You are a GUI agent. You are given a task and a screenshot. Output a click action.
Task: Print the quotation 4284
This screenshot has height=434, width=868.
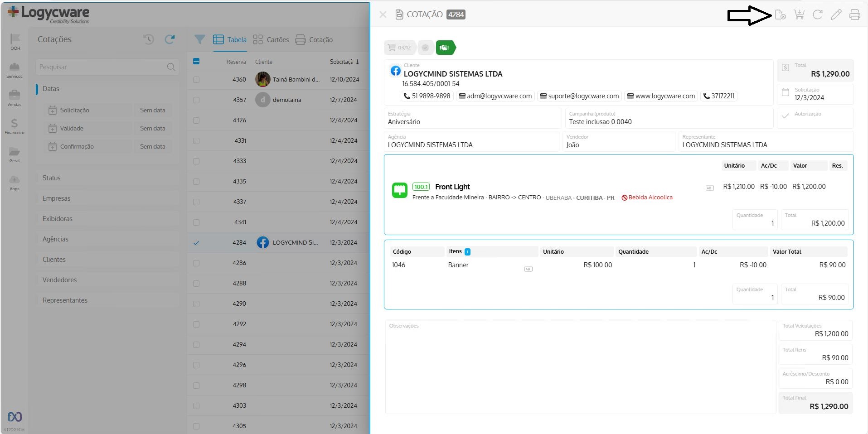pos(855,15)
